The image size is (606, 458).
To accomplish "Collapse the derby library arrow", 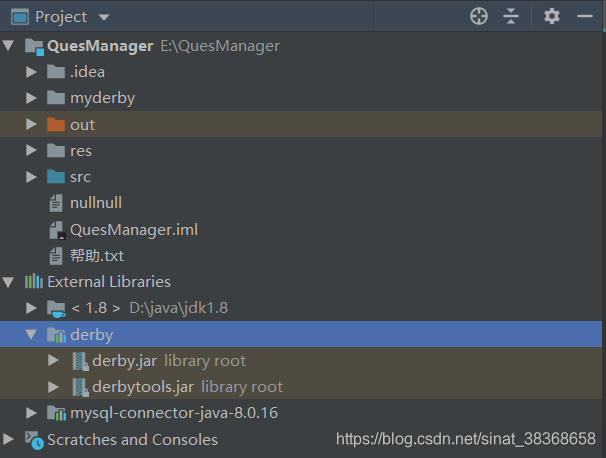I will pyautogui.click(x=31, y=334).
